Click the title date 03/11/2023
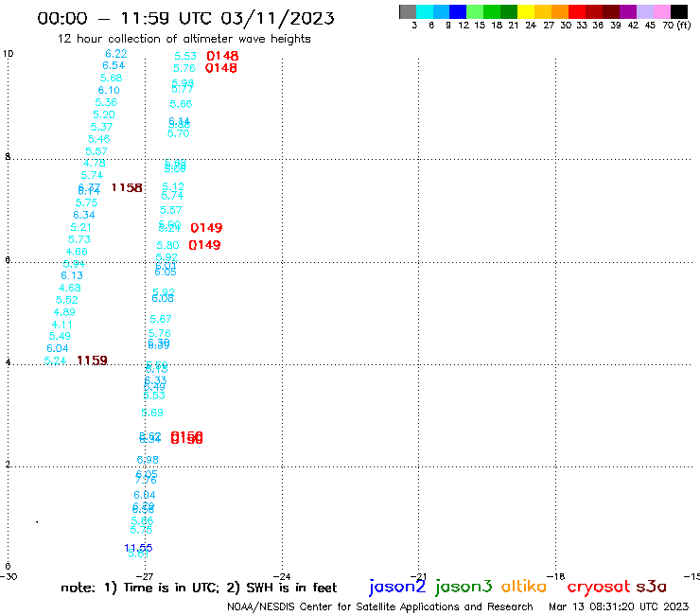Screen dimensions: 700x615 [277, 19]
